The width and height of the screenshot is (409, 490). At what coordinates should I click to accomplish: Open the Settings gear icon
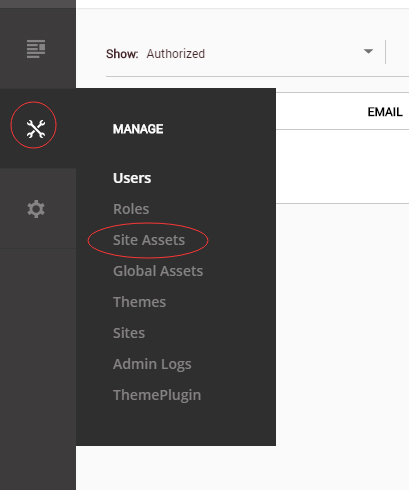pos(36,209)
